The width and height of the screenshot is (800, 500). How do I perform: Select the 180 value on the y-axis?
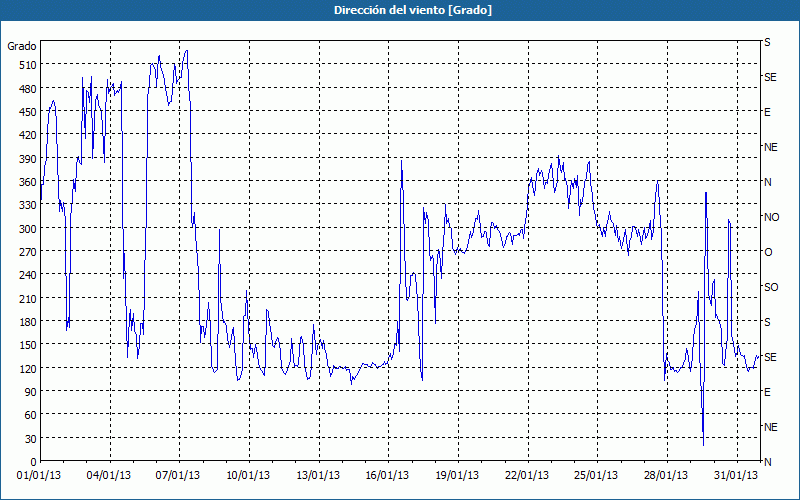coord(28,322)
